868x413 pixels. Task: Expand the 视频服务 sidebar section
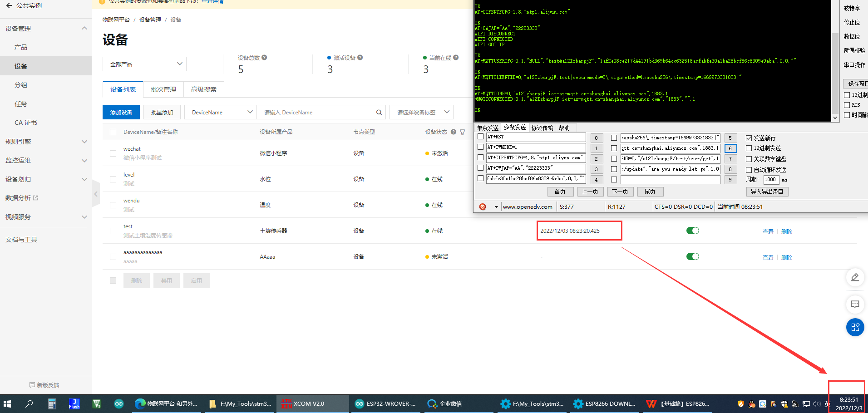click(x=84, y=217)
